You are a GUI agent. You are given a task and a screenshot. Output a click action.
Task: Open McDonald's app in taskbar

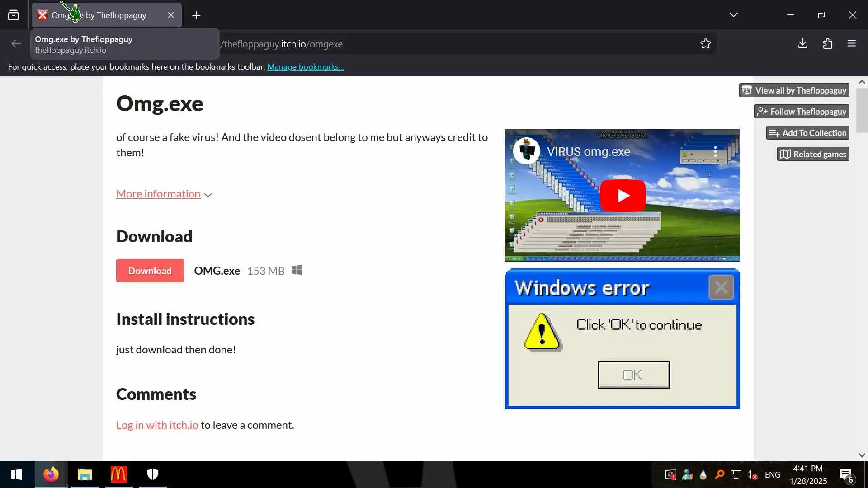[x=118, y=474]
